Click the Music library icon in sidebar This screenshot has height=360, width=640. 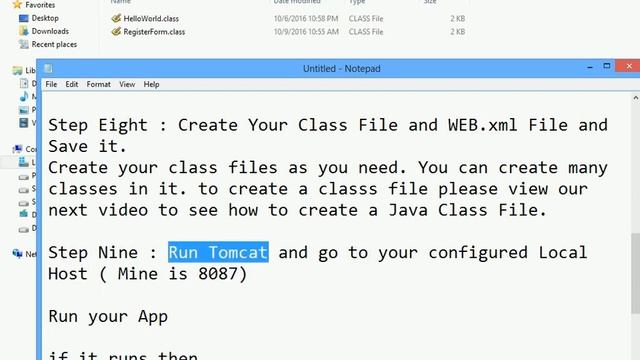coord(24,96)
